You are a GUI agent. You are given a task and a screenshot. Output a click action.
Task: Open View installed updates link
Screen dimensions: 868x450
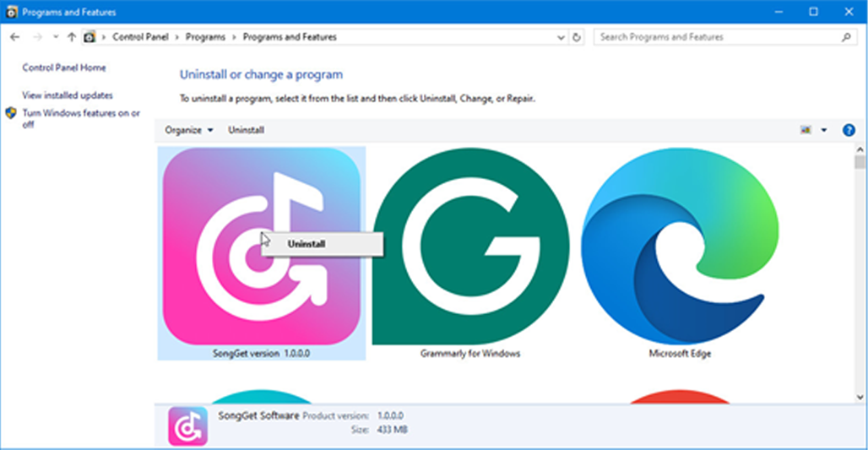coord(68,95)
